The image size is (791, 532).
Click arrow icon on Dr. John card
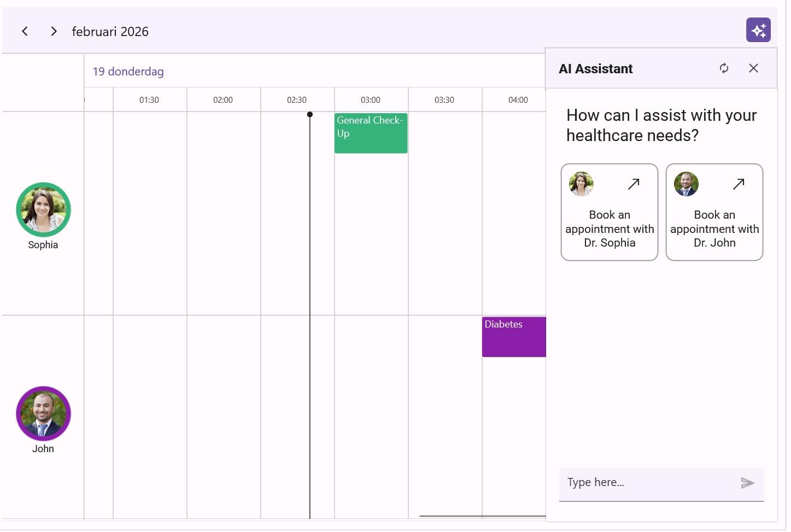point(738,184)
